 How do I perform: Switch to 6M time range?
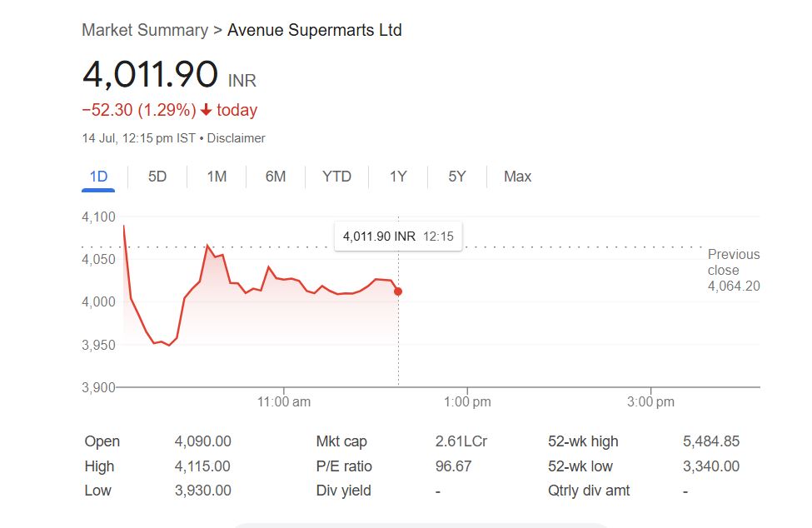276,177
